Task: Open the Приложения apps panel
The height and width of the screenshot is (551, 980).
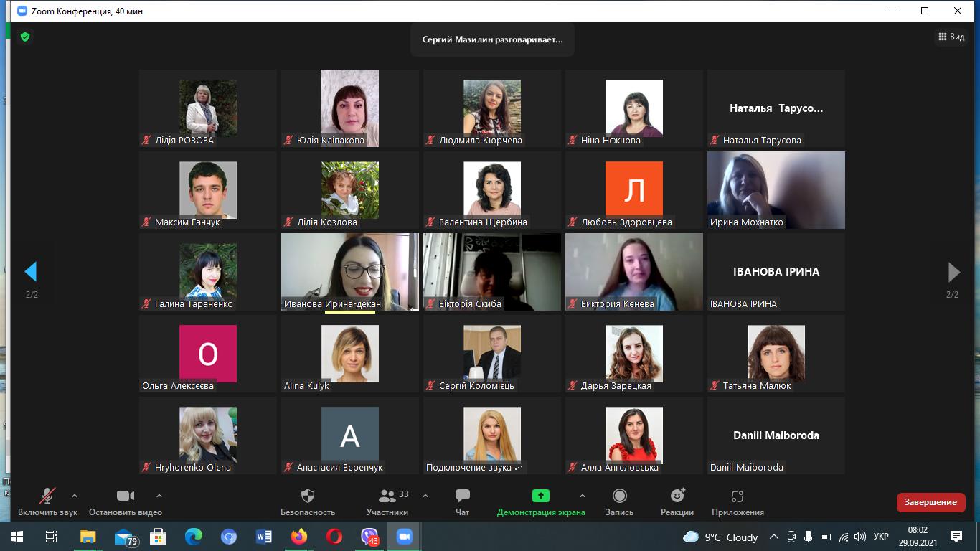Action: coord(738,501)
